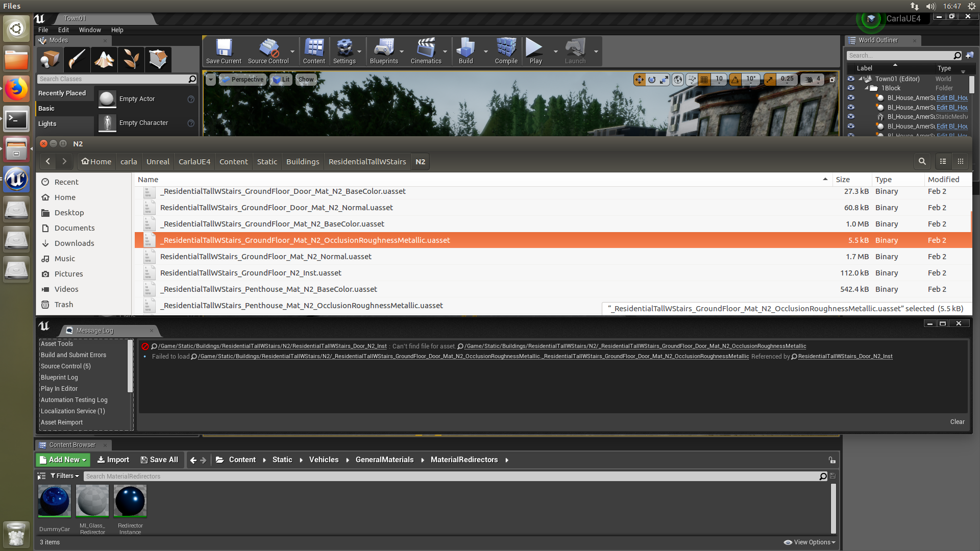This screenshot has height=551, width=980.
Task: Open the Add New dropdown in Content Browser
Action: 62,460
